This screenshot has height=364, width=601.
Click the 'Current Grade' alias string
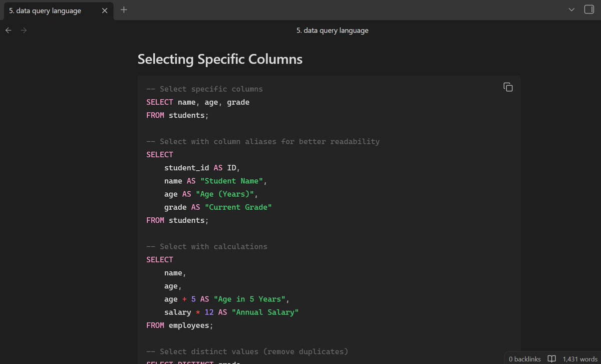[x=238, y=207]
